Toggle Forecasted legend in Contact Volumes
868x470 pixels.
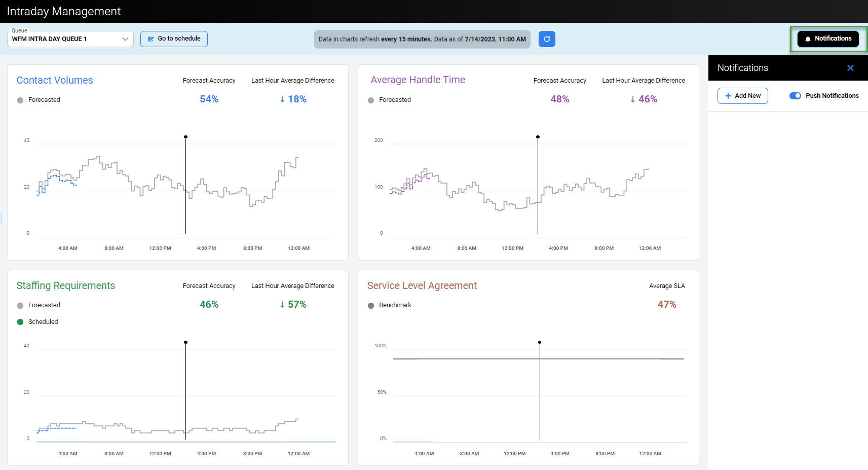tap(39, 100)
